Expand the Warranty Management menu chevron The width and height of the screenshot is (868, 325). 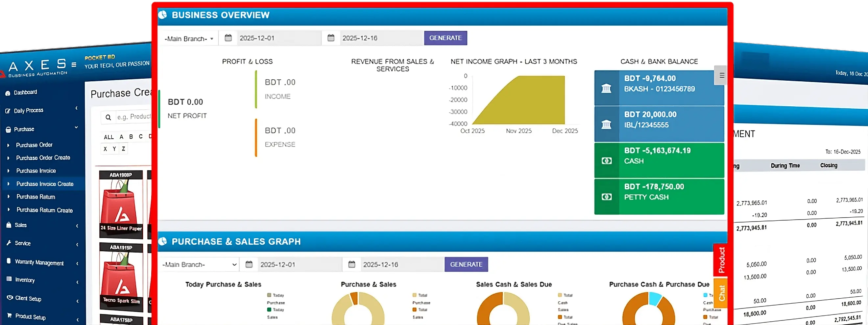pyautogui.click(x=78, y=263)
